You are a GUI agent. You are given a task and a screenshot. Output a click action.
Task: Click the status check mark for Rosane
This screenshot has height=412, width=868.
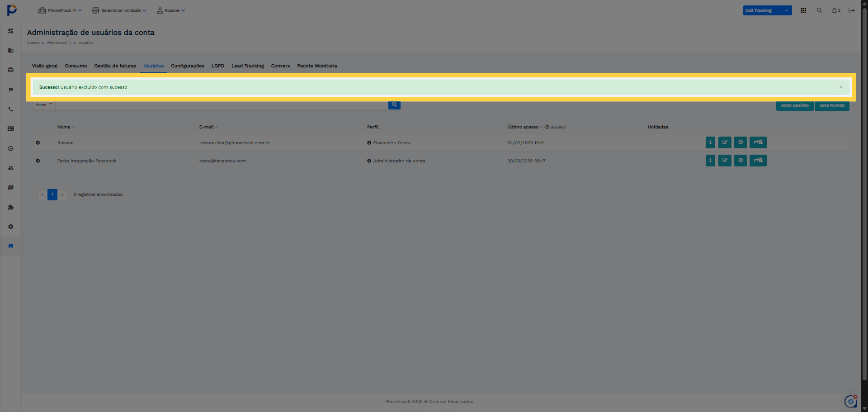pyautogui.click(x=38, y=143)
